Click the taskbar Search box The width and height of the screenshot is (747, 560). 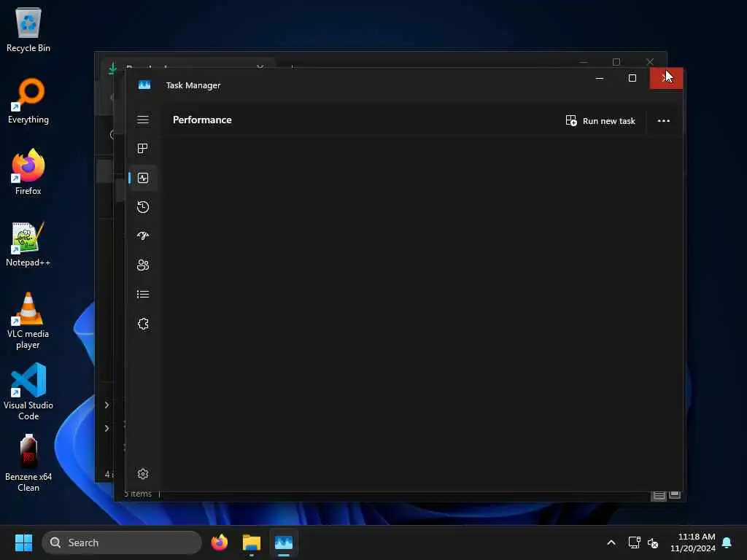click(x=122, y=542)
